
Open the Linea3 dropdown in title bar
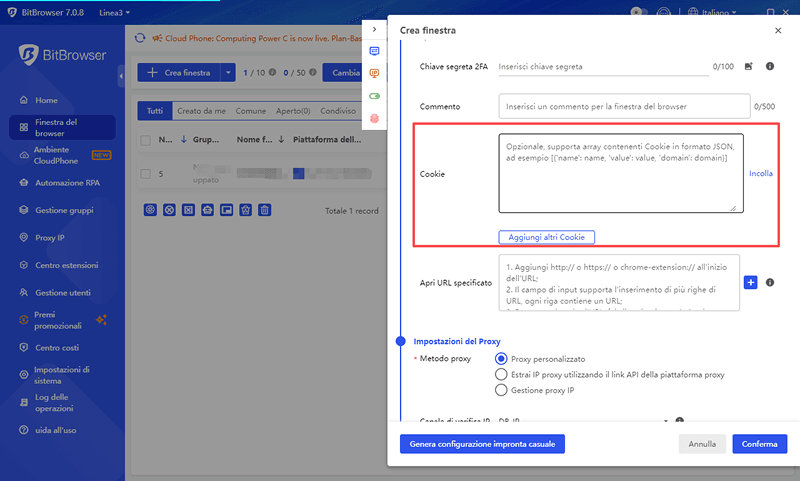click(x=114, y=13)
